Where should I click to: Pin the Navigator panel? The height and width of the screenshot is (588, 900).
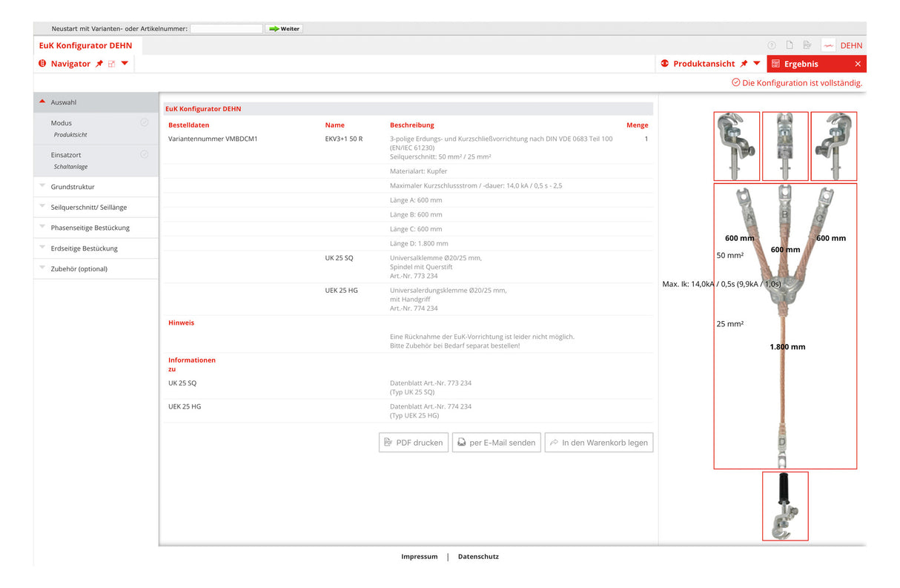pyautogui.click(x=99, y=64)
